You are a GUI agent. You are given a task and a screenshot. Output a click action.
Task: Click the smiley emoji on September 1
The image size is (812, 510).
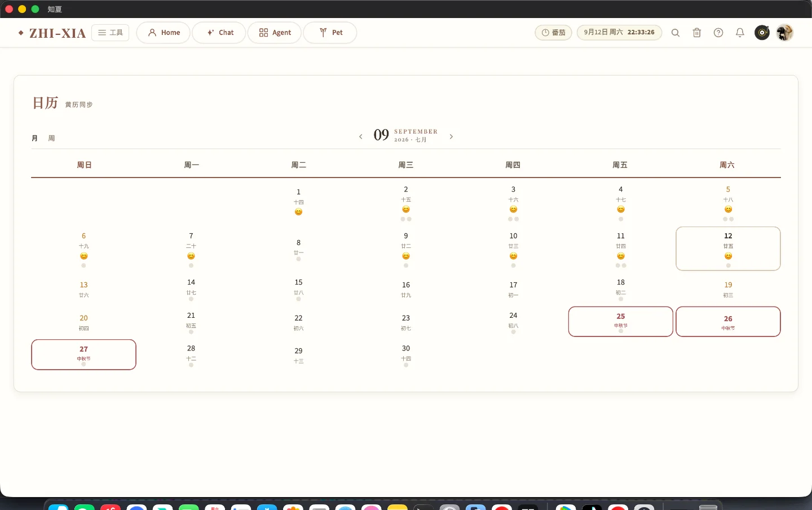point(299,212)
